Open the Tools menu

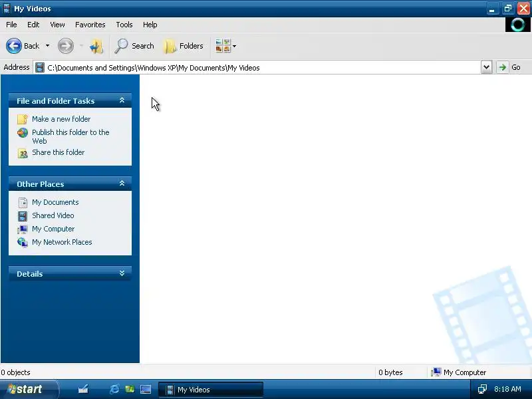pyautogui.click(x=124, y=25)
